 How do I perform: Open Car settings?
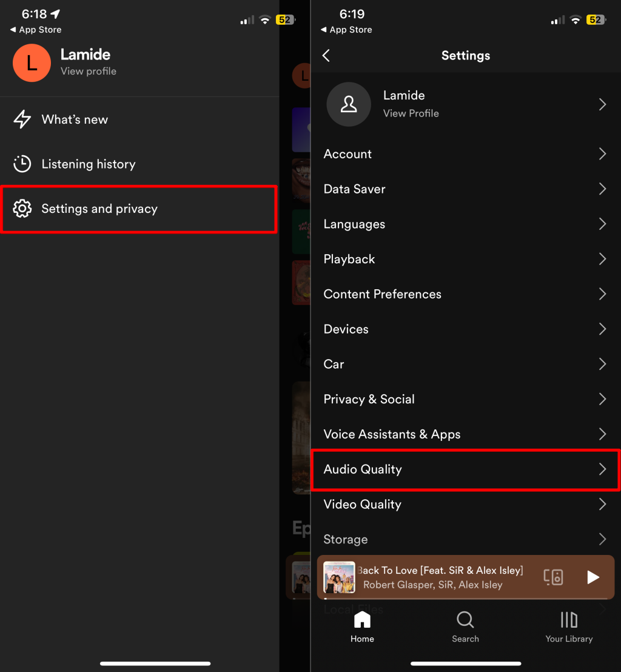465,365
